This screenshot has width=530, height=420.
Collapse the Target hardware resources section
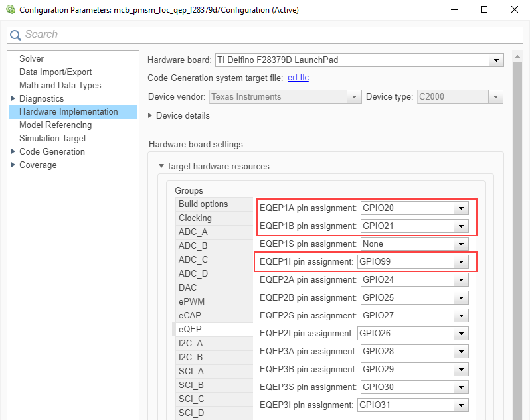(x=161, y=167)
